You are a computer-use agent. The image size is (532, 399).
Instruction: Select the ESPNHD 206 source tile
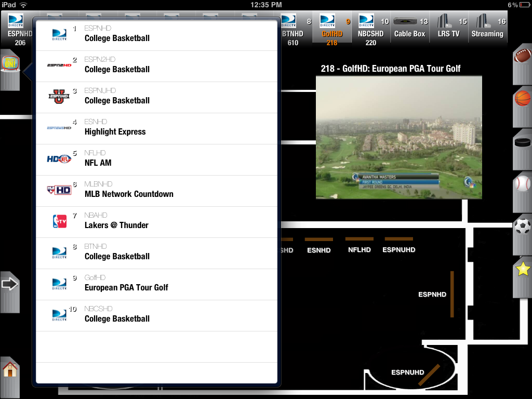point(17,30)
